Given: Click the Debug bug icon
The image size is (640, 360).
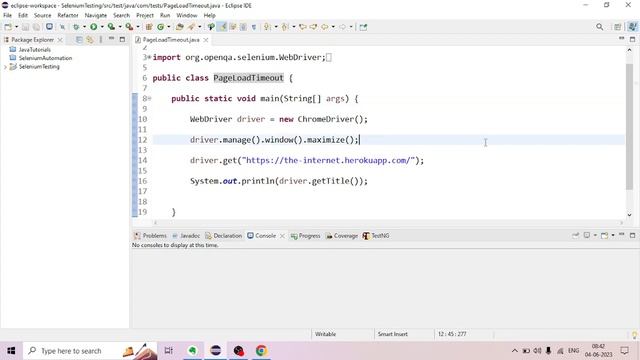Looking at the screenshot, I should click(76, 27).
